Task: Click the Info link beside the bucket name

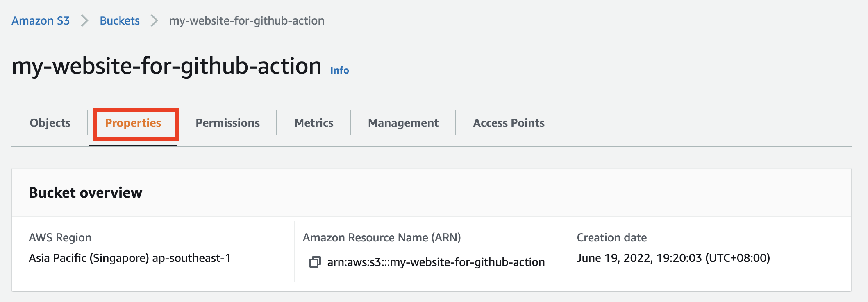Action: [x=340, y=70]
